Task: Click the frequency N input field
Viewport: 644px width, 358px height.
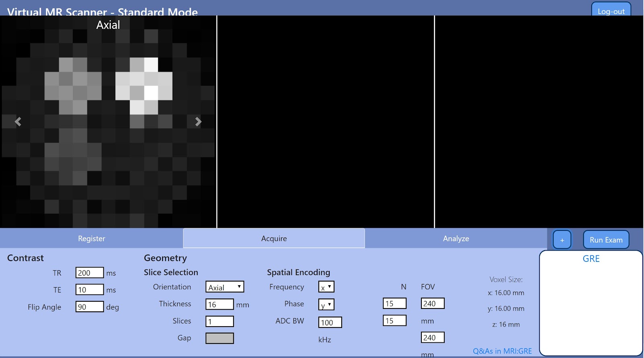Action: point(394,303)
